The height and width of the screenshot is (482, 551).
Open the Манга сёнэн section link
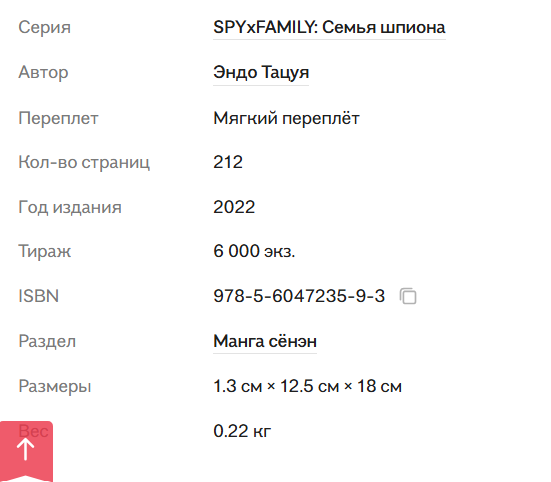click(x=265, y=341)
